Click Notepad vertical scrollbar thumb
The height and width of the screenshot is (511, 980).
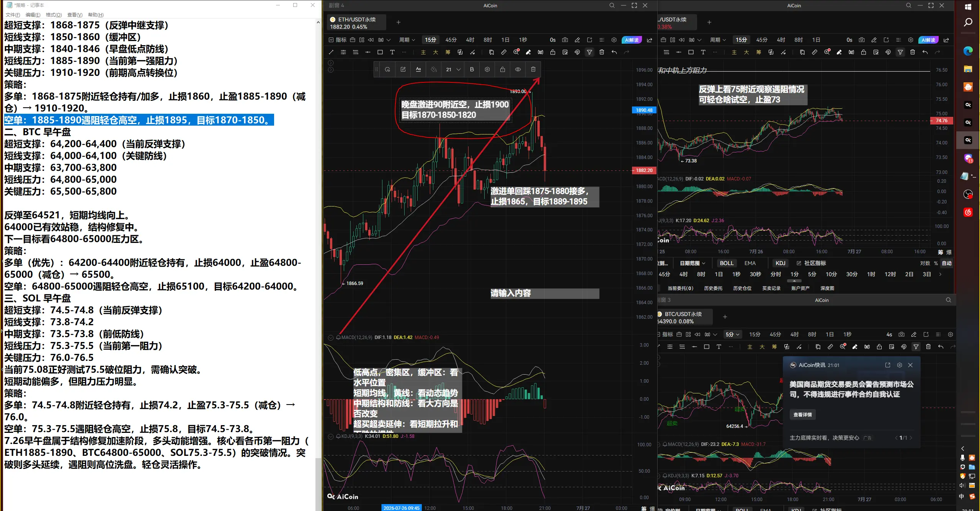click(318, 483)
